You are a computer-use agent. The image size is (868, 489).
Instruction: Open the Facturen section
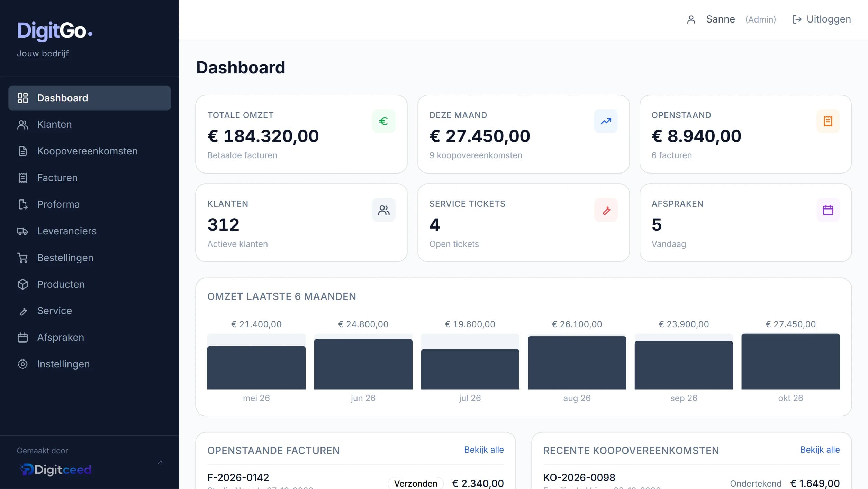point(89,178)
